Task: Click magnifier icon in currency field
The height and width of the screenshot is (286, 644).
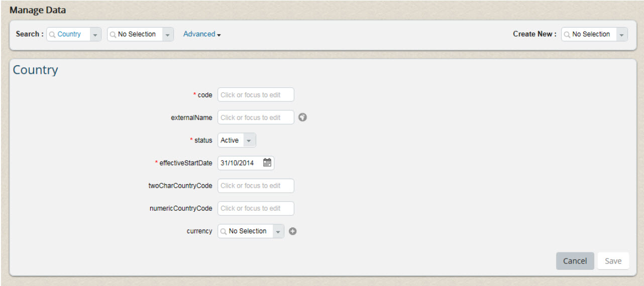Action: (x=223, y=231)
